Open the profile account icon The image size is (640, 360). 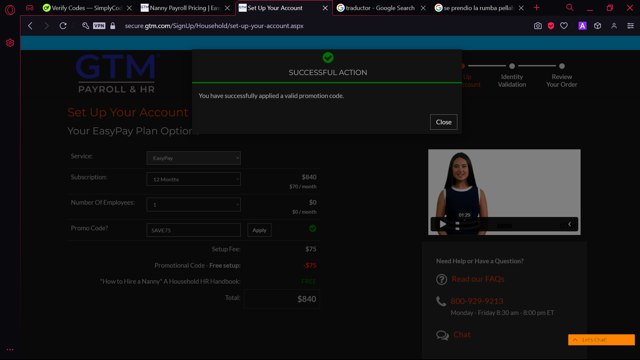[x=614, y=26]
